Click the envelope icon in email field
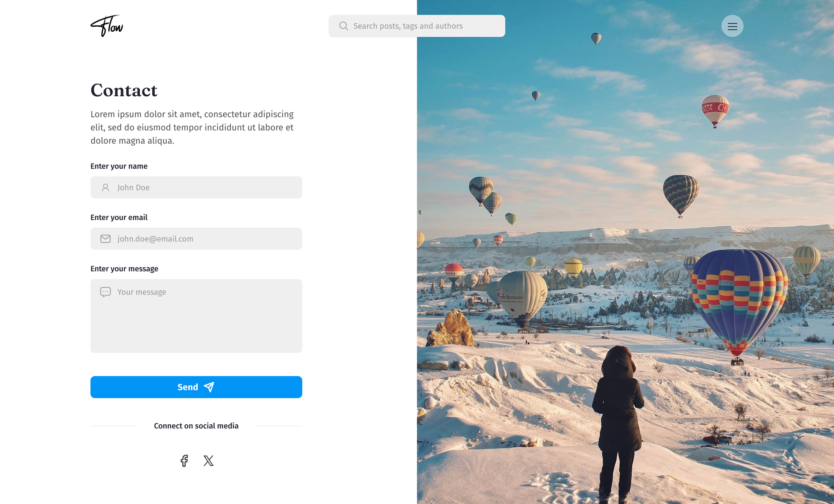 pyautogui.click(x=106, y=239)
